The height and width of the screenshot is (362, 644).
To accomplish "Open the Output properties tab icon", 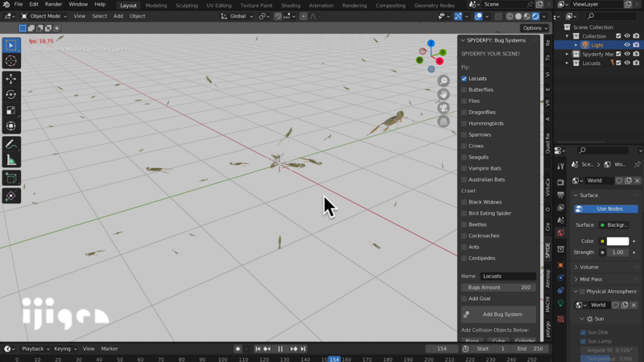I will point(560,195).
